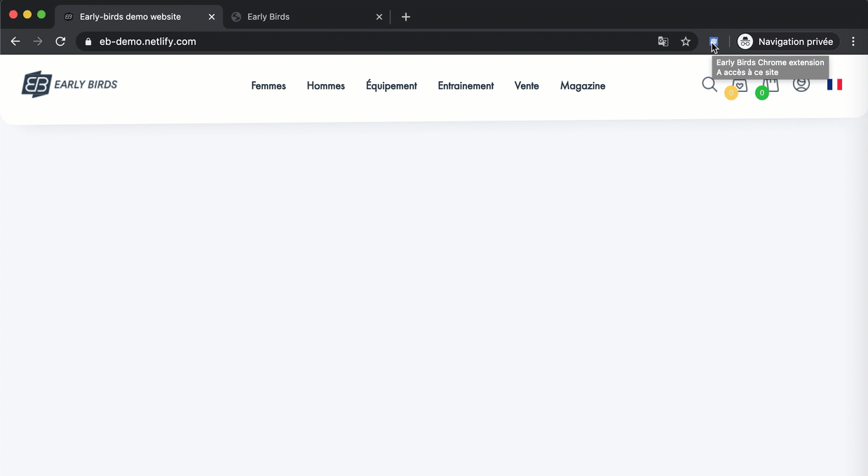Open the Équipement menu

[391, 86]
